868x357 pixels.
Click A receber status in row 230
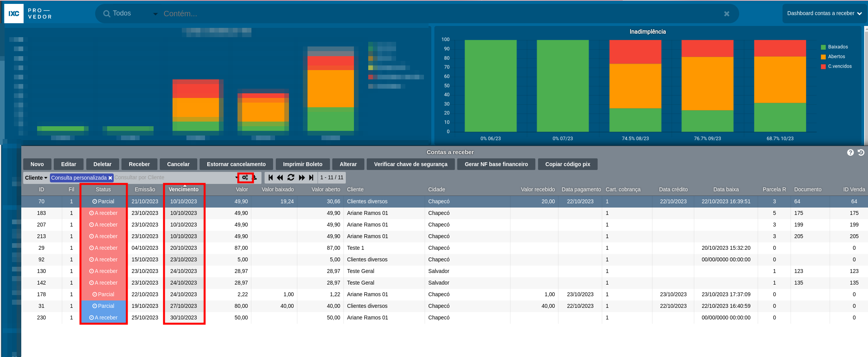pos(103,318)
